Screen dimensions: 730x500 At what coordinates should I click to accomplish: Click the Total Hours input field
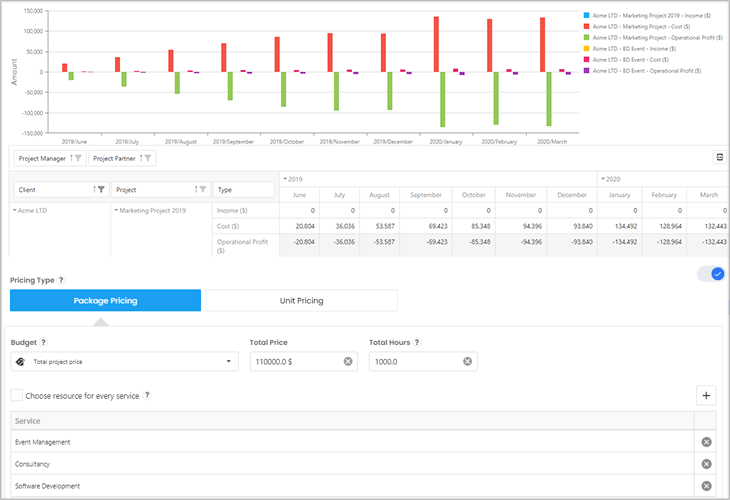[x=423, y=362]
